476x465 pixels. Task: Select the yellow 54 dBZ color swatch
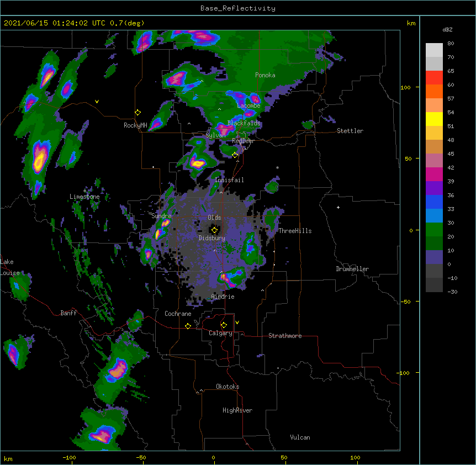coord(434,119)
